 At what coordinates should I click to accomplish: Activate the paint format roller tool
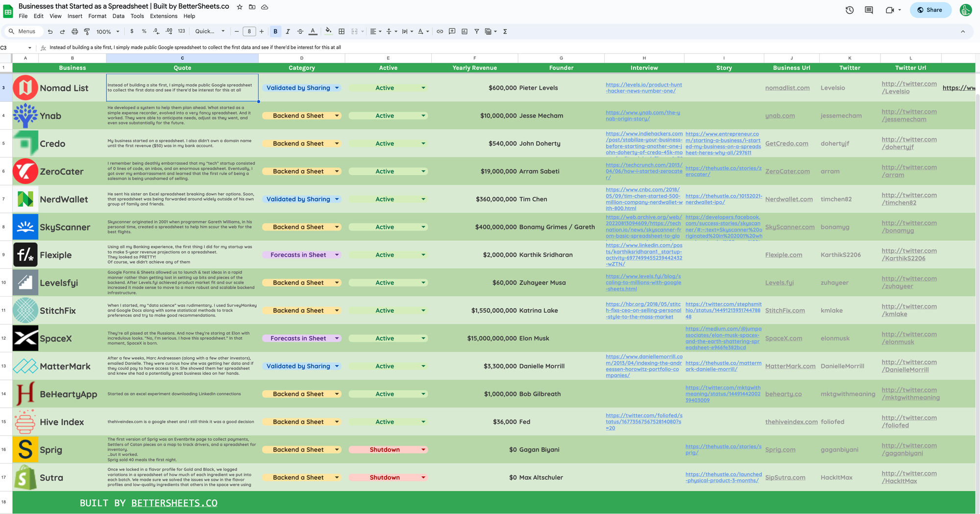click(x=87, y=31)
